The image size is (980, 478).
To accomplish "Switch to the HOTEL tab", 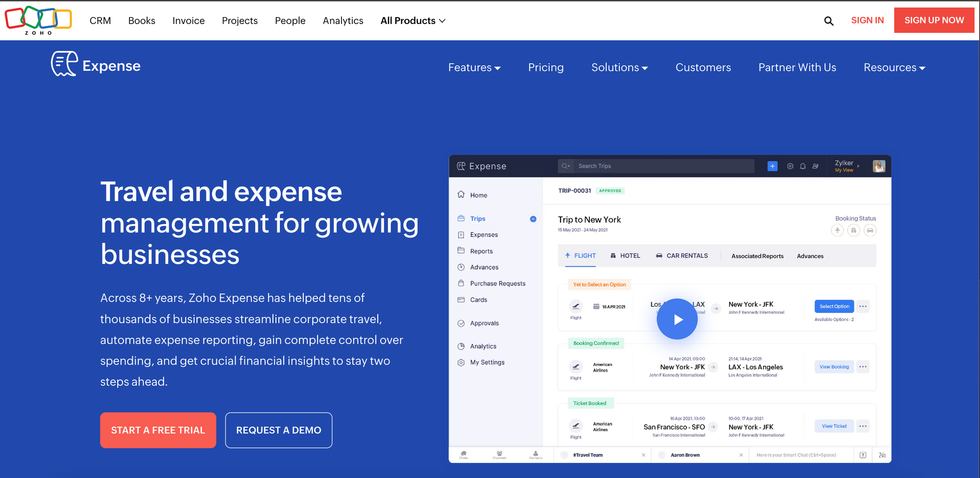I will point(625,256).
